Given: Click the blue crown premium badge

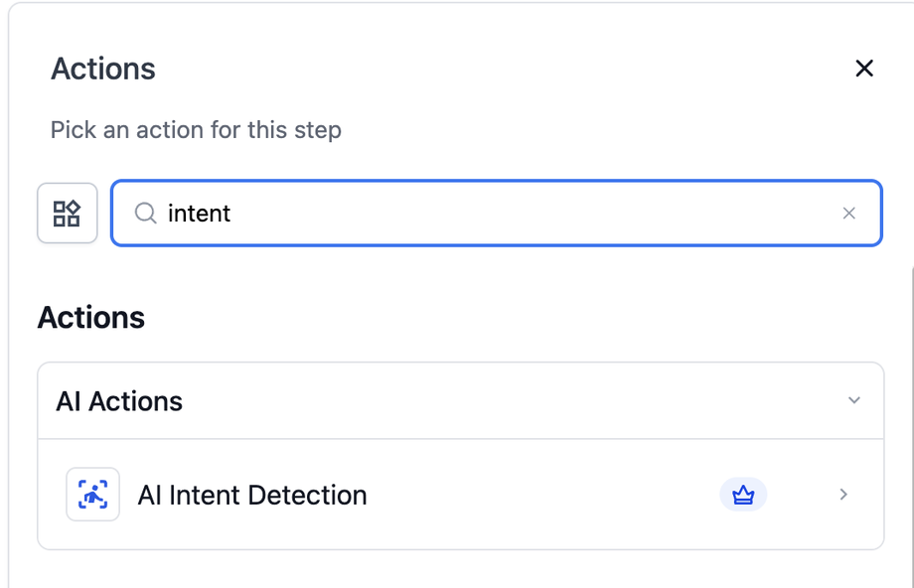Looking at the screenshot, I should click(x=743, y=495).
